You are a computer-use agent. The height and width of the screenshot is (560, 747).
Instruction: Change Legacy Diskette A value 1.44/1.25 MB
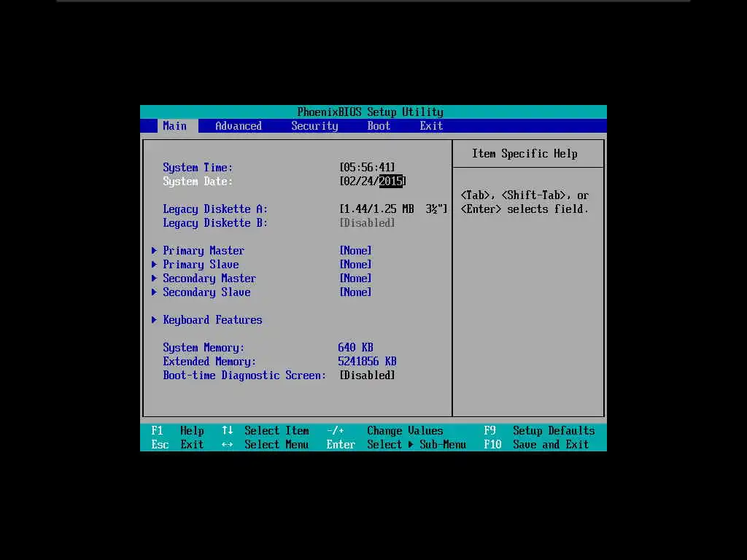393,209
